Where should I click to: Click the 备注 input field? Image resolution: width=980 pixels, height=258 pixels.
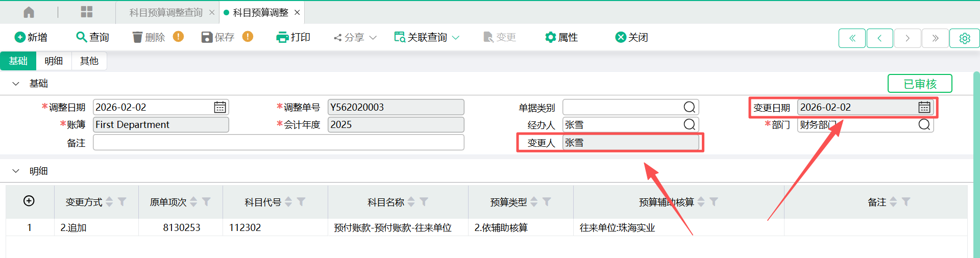[278, 143]
